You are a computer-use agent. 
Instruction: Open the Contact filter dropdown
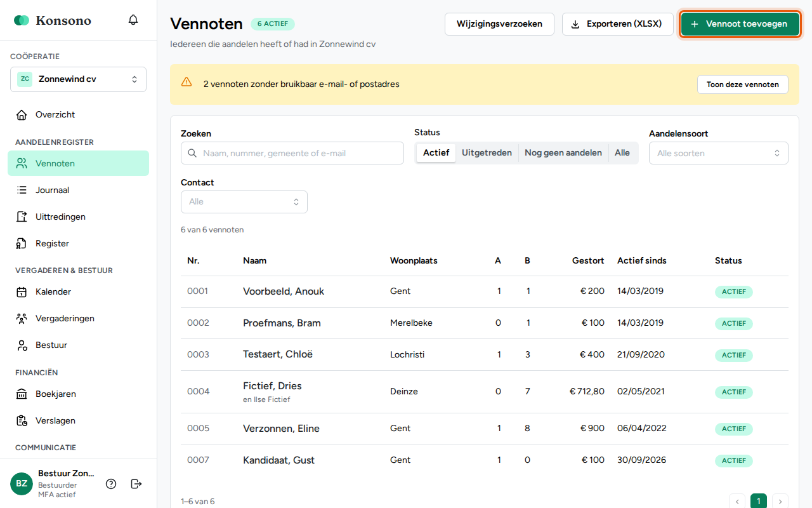(244, 202)
